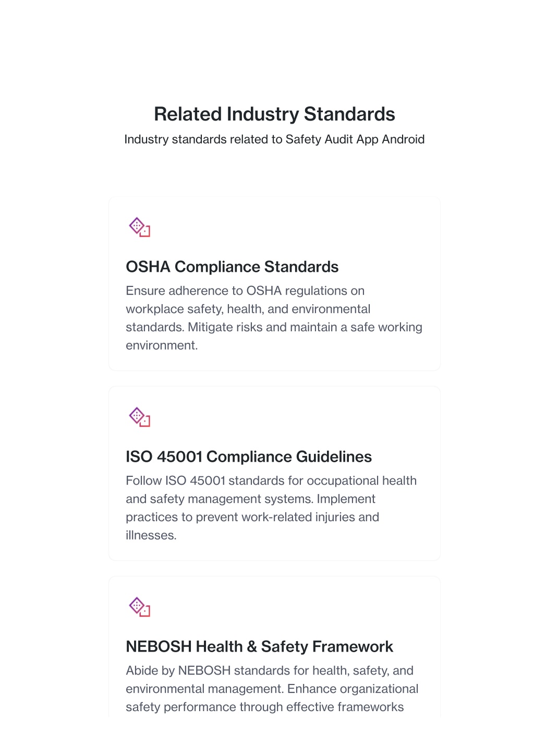The image size is (534, 756).
Task: Click the NEBOSH framework card icon
Action: pyautogui.click(x=139, y=607)
